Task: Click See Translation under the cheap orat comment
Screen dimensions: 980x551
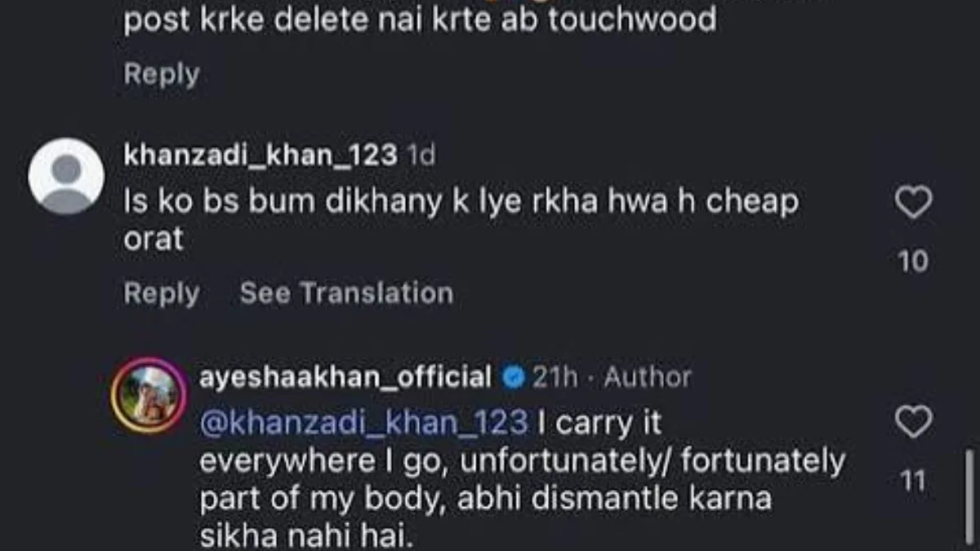Action: (x=346, y=293)
